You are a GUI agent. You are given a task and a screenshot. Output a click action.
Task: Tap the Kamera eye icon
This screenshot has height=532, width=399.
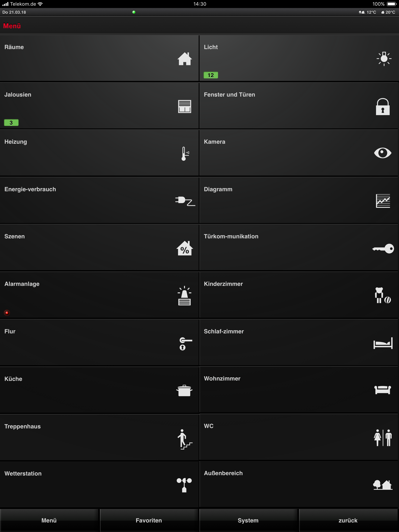[x=383, y=153]
